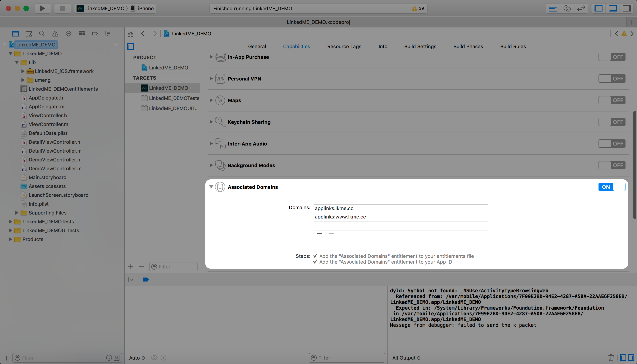Click the console Filter field
This screenshot has height=364, width=637.
(347, 358)
